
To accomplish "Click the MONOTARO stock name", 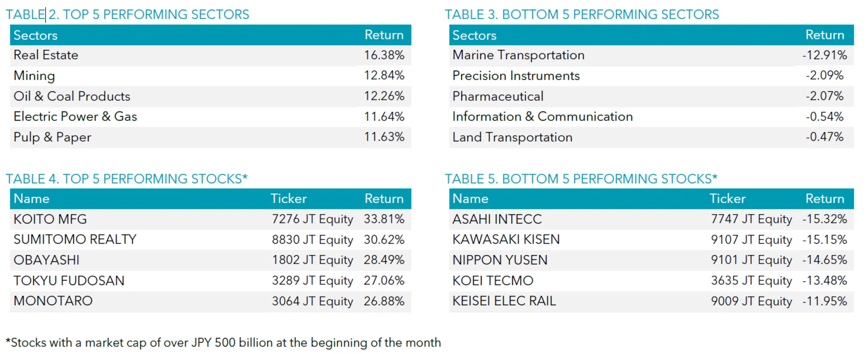I will (x=53, y=301).
